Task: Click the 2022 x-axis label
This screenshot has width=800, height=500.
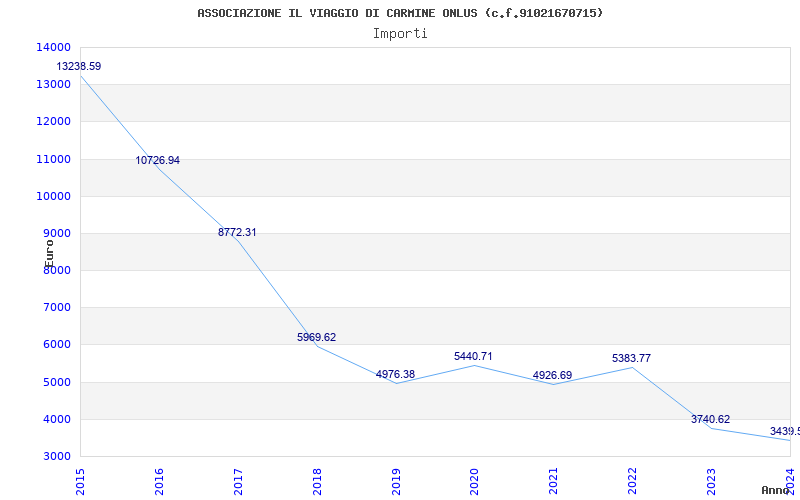Action: tap(633, 482)
